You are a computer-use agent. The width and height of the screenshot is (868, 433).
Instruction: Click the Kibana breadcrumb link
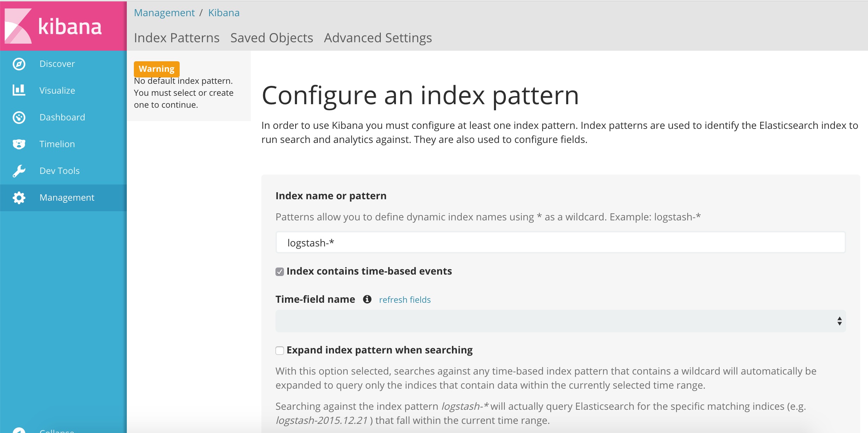[x=224, y=13]
